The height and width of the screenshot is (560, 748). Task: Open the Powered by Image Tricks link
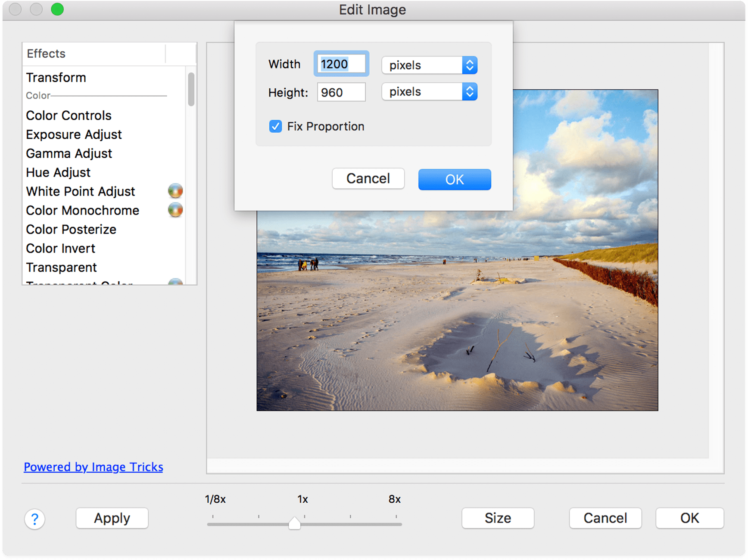coord(93,467)
